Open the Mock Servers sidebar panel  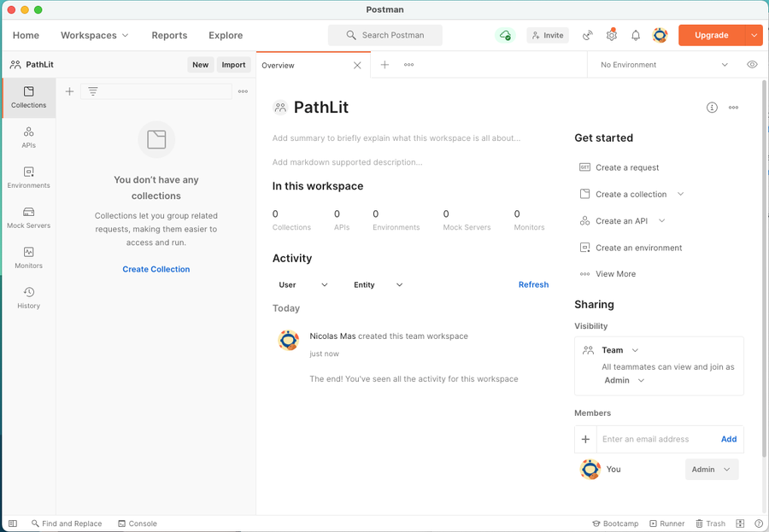pos(28,215)
